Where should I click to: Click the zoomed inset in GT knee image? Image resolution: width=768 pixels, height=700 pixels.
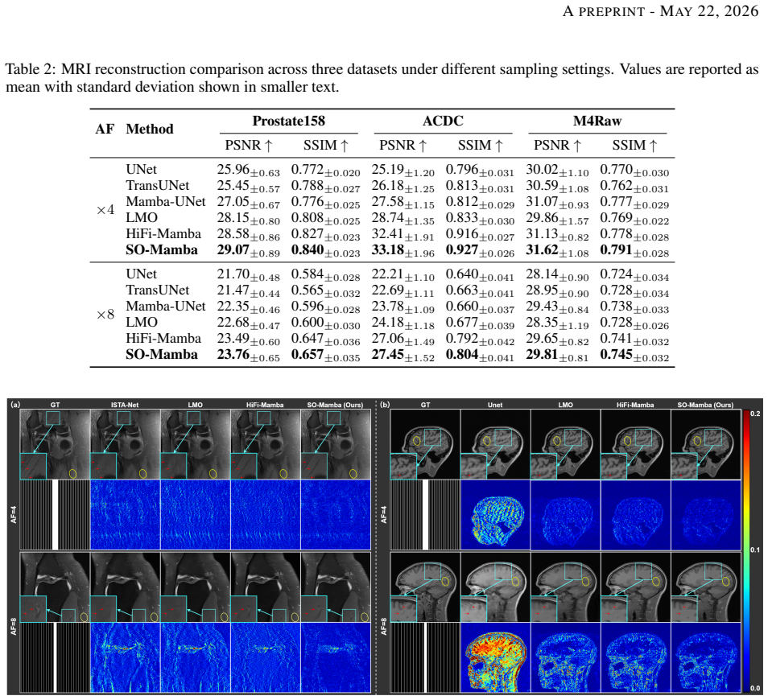(x=33, y=466)
